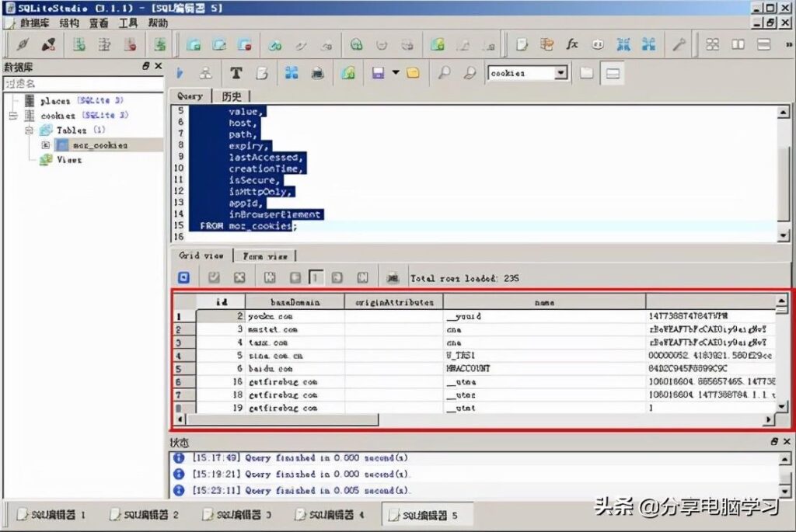Click the name column header
This screenshot has height=532, width=796.
[x=544, y=302]
